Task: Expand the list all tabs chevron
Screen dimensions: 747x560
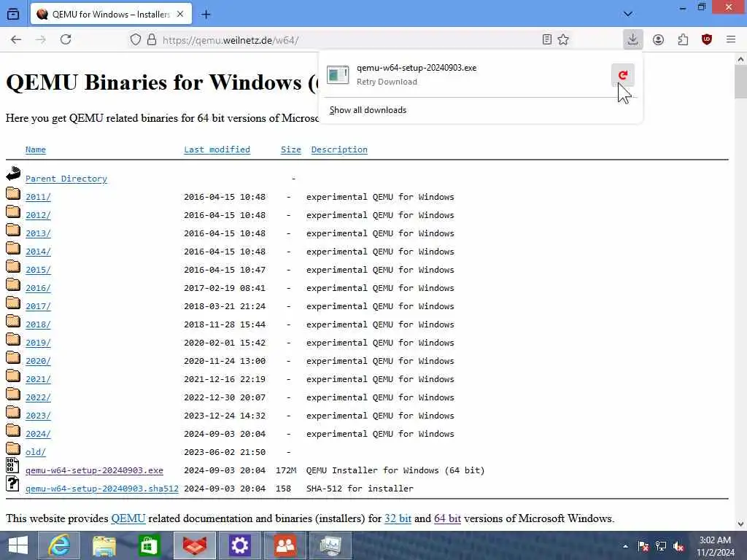Action: (x=628, y=15)
